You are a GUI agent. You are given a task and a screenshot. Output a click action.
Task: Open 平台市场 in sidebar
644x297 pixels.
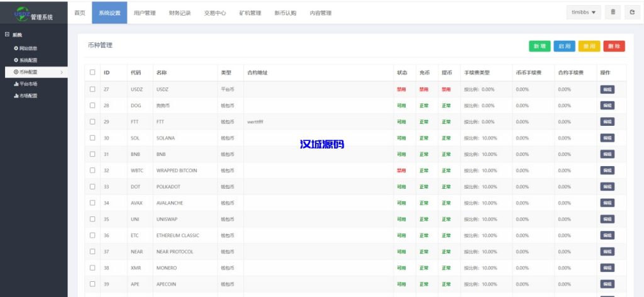[x=28, y=84]
